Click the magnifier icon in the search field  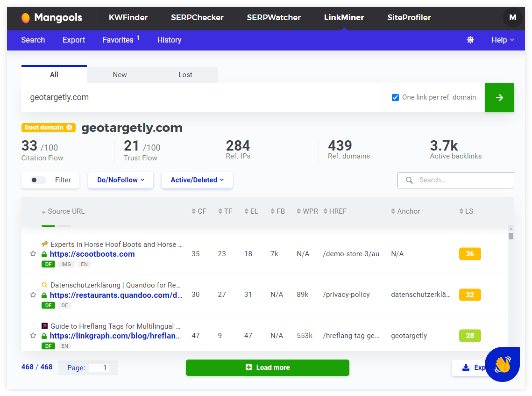pyautogui.click(x=409, y=180)
